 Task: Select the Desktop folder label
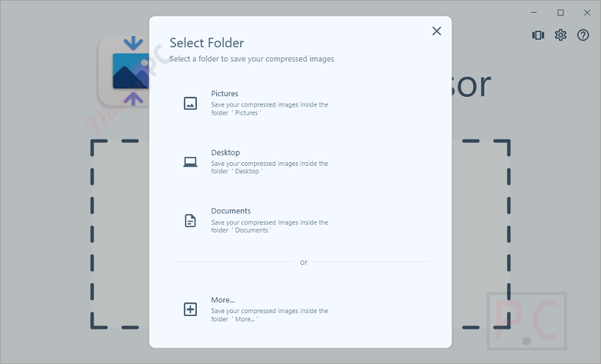point(225,152)
